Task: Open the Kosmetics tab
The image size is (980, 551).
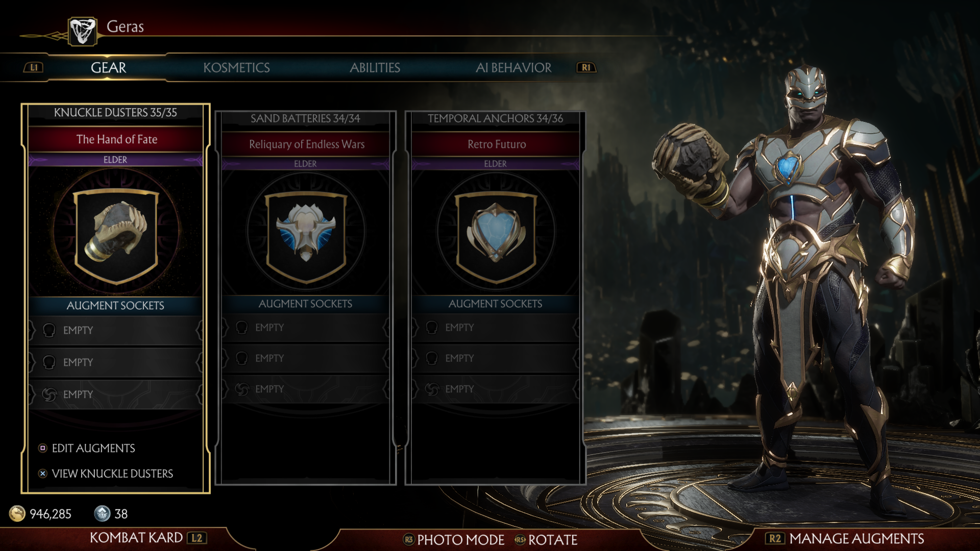Action: pyautogui.click(x=236, y=67)
